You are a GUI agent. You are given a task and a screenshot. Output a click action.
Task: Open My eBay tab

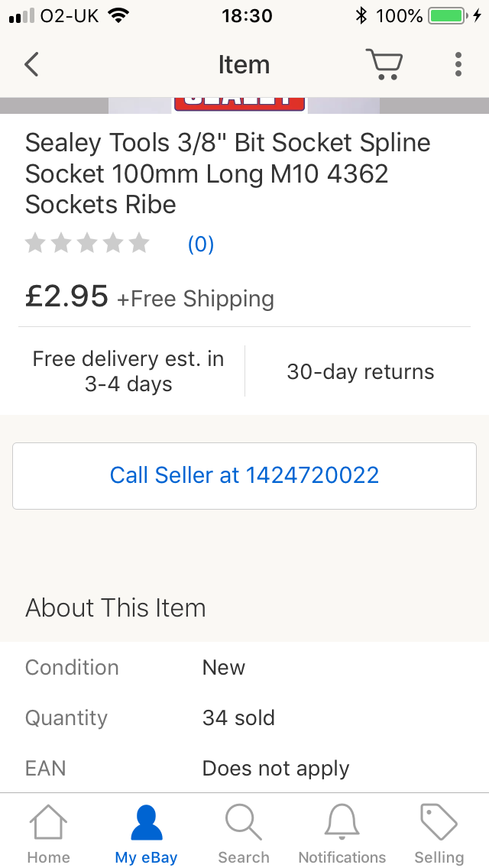tap(146, 833)
